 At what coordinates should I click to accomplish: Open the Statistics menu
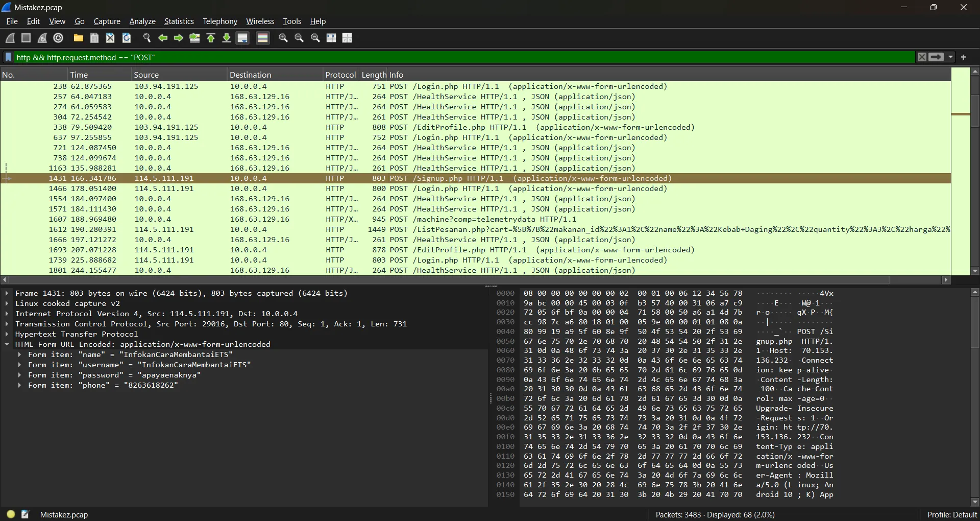coord(179,21)
